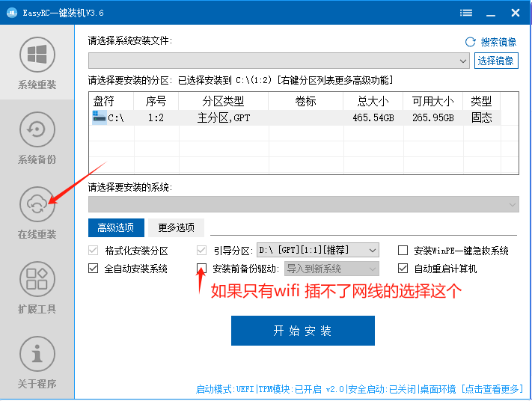
Task: Open the title bar menu list icon
Action: [x=466, y=13]
